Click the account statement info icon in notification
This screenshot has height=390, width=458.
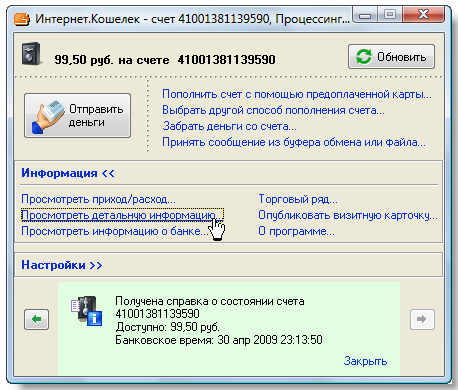(x=87, y=311)
